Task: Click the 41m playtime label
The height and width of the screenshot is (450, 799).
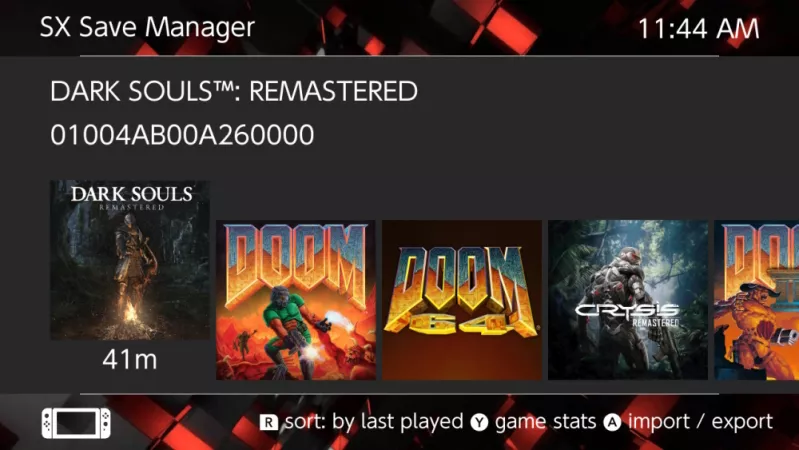Action: click(130, 360)
